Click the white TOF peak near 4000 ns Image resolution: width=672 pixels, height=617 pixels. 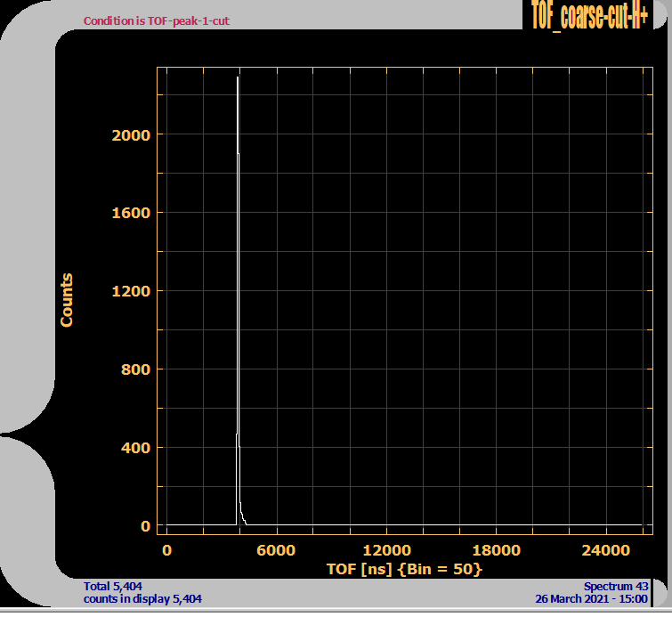pos(238,300)
